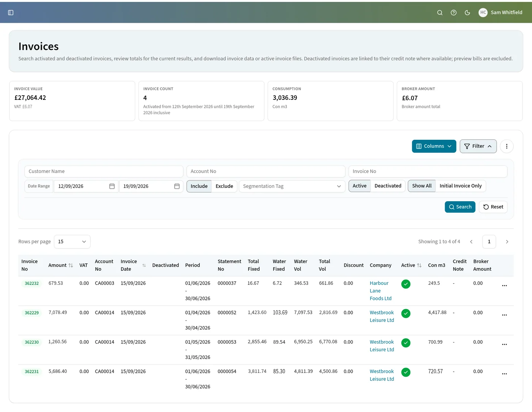Viewport: 532px width, 412px height.
Task: Select Initial Invoice Only toggle
Action: (x=461, y=186)
